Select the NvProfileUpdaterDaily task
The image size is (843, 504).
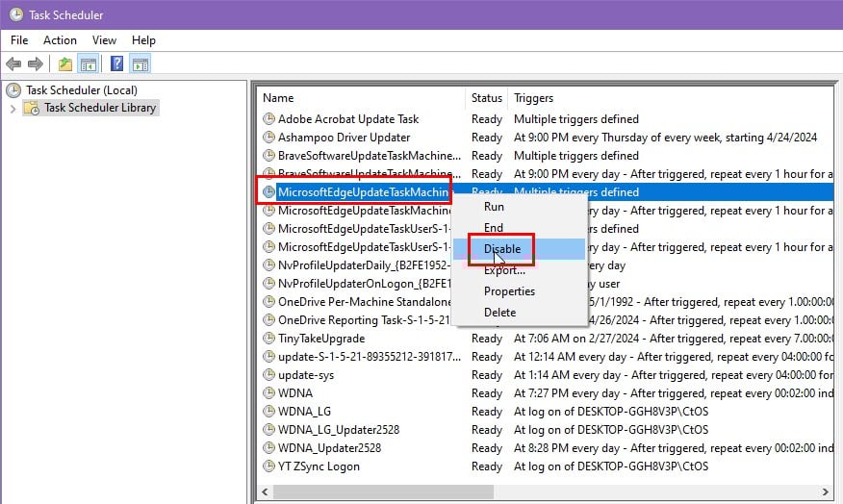click(364, 265)
